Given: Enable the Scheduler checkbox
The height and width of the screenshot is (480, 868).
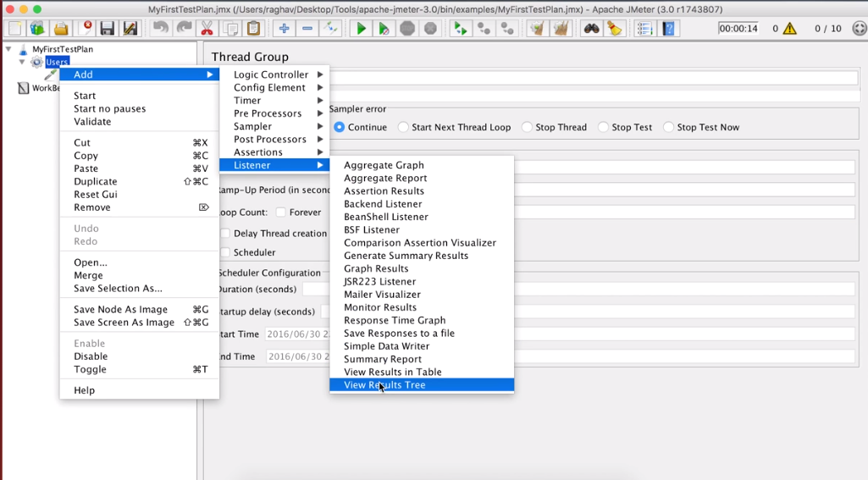Looking at the screenshot, I should click(x=224, y=252).
